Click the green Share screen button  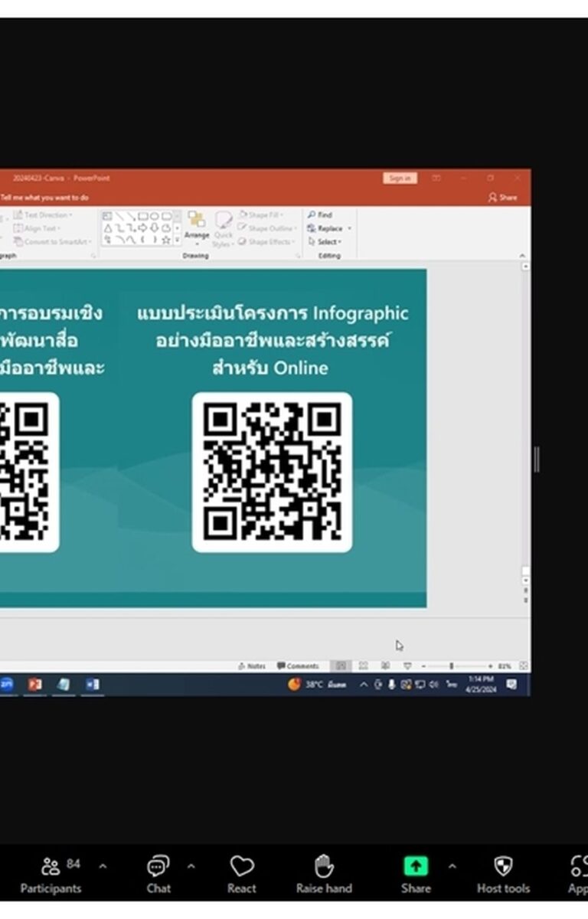pos(416,866)
